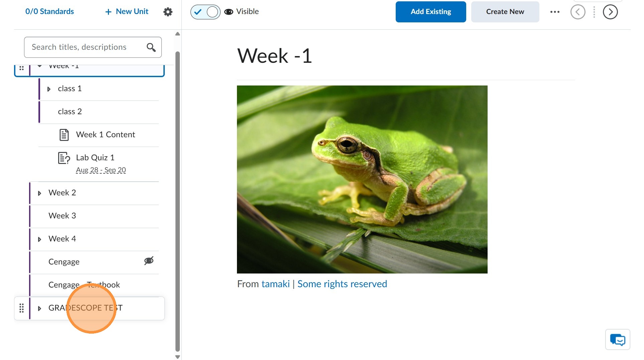The image size is (644, 360).
Task: Click the search titles, descriptions field
Action: click(x=85, y=47)
